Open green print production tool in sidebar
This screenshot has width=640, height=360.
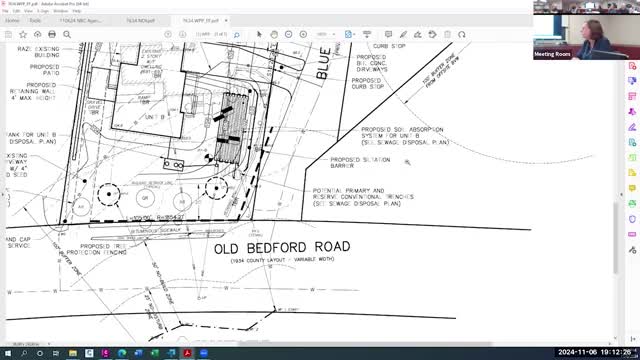632,203
